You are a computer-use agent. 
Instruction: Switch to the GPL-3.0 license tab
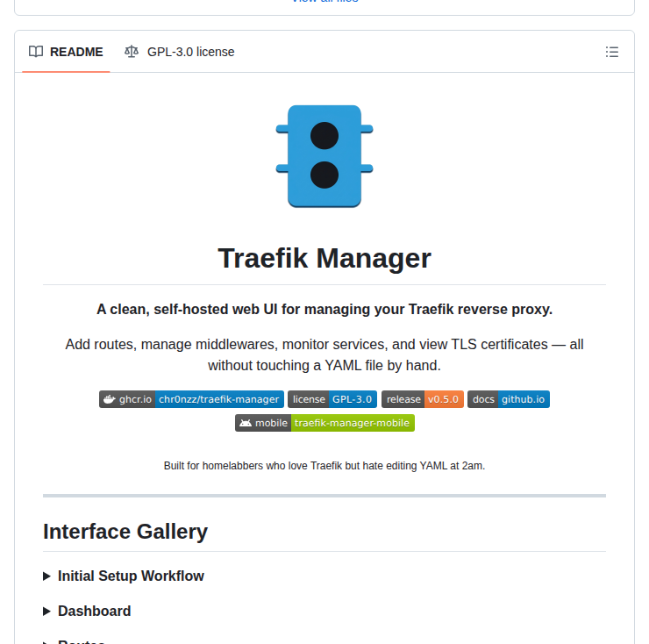[179, 52]
